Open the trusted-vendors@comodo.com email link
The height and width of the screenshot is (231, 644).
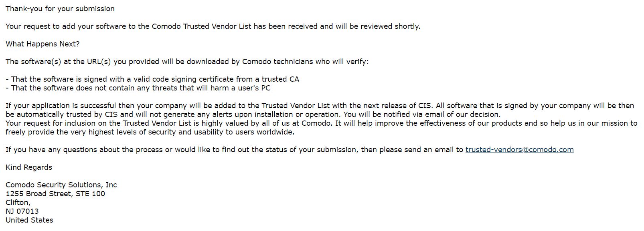click(519, 150)
